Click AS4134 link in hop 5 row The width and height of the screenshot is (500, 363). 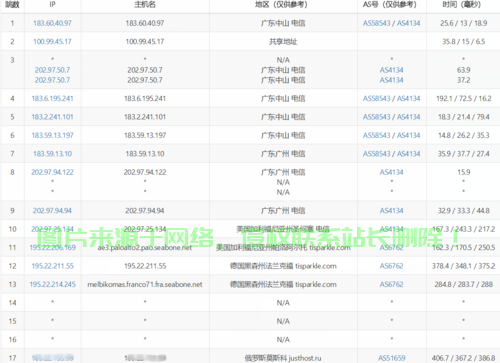(x=408, y=117)
